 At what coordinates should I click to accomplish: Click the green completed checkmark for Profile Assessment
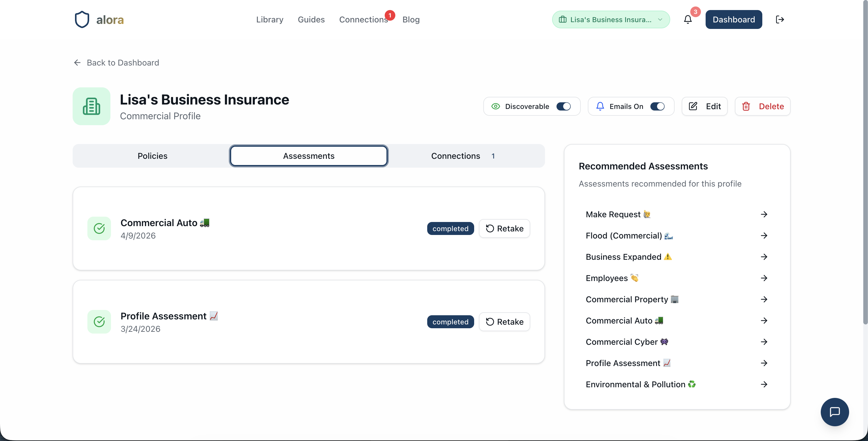coord(99,322)
